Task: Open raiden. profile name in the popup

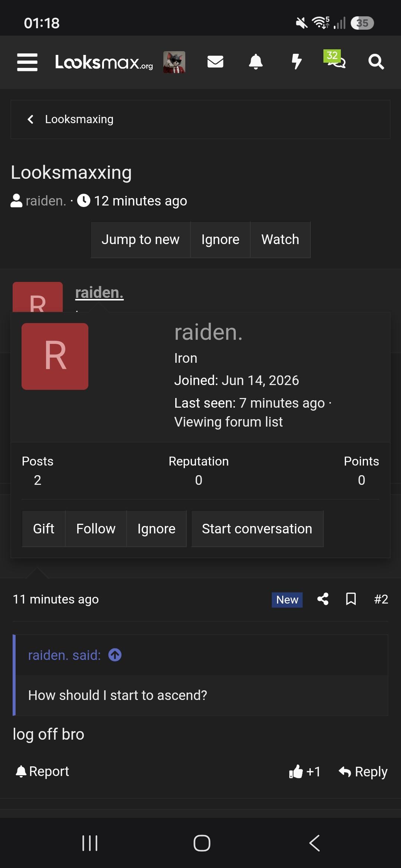Action: pos(209,332)
